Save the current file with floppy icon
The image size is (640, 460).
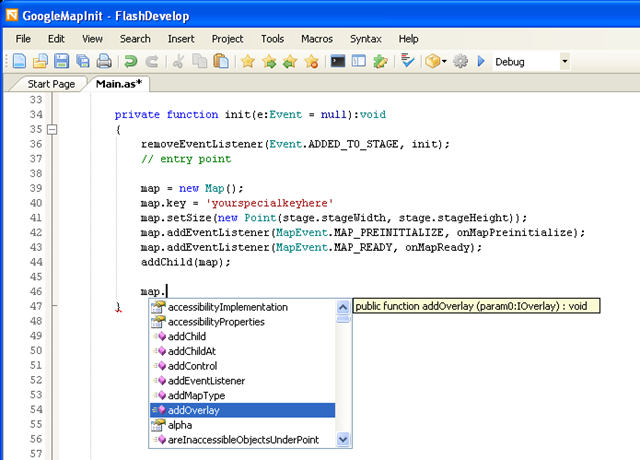(x=62, y=61)
